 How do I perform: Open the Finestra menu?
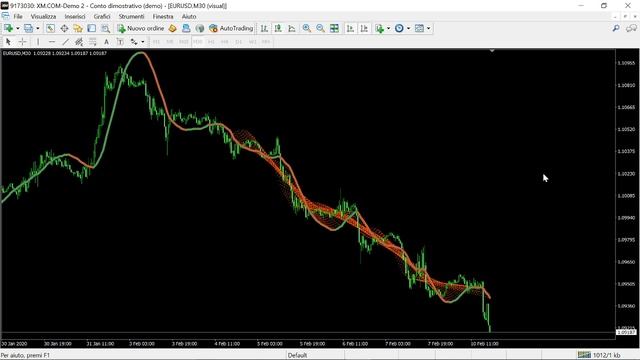pos(163,16)
